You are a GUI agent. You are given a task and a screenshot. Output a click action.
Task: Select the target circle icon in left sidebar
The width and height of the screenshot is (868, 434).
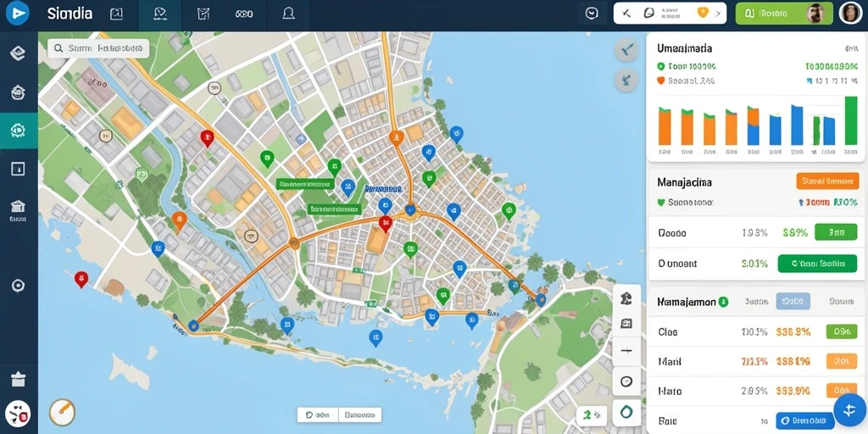[x=19, y=286]
